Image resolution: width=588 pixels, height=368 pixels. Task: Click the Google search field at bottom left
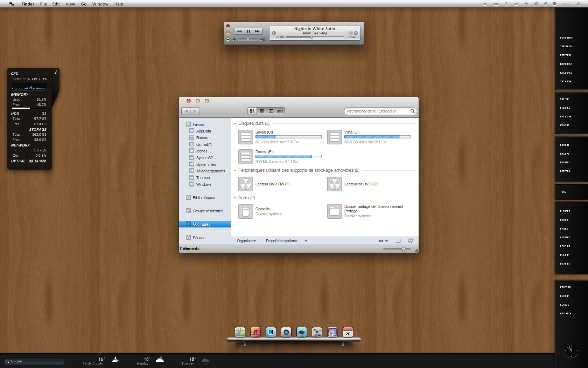[34, 361]
